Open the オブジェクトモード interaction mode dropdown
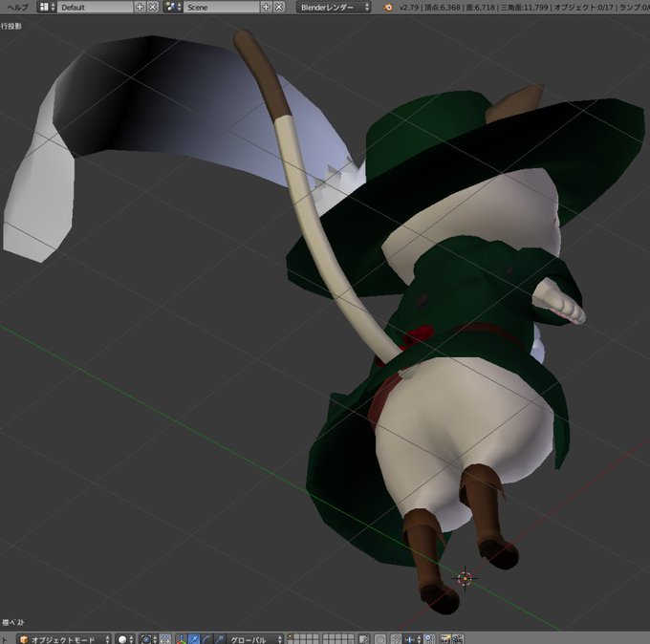 click(64, 639)
